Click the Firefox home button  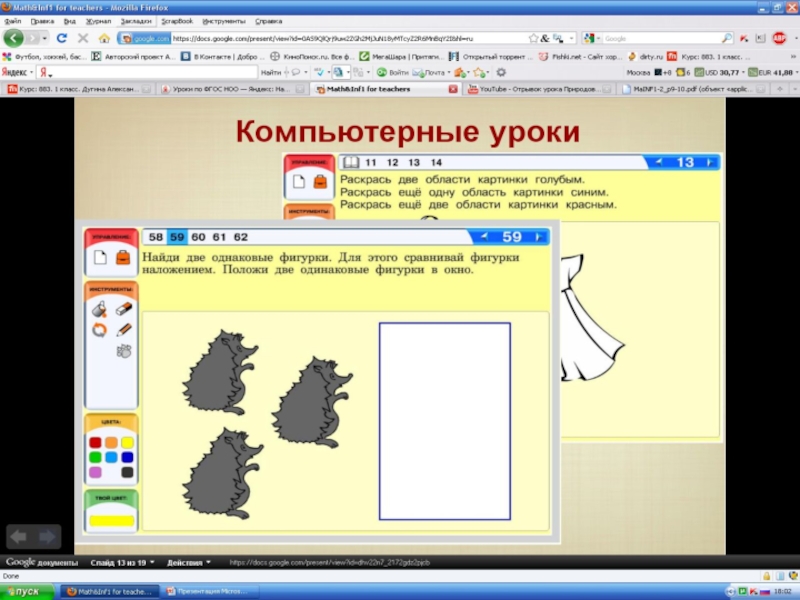click(x=104, y=38)
